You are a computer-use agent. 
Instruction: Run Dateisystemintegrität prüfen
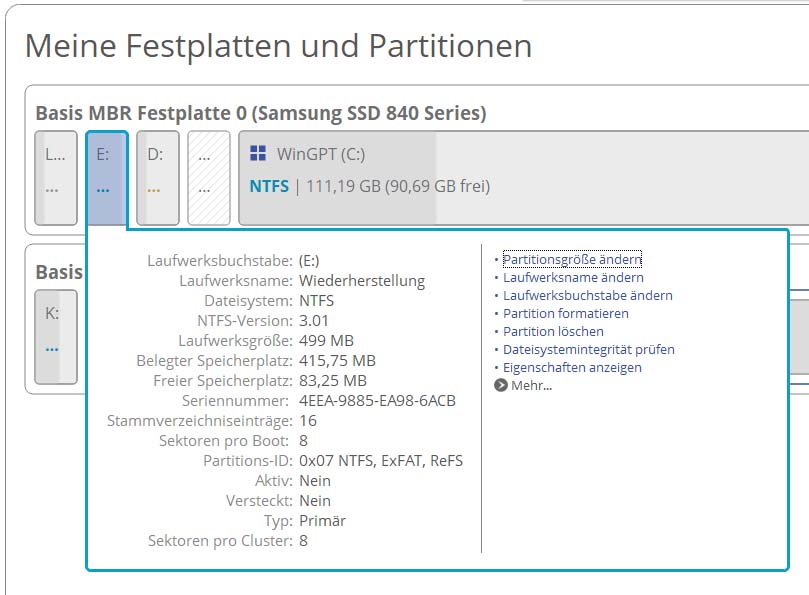(588, 350)
